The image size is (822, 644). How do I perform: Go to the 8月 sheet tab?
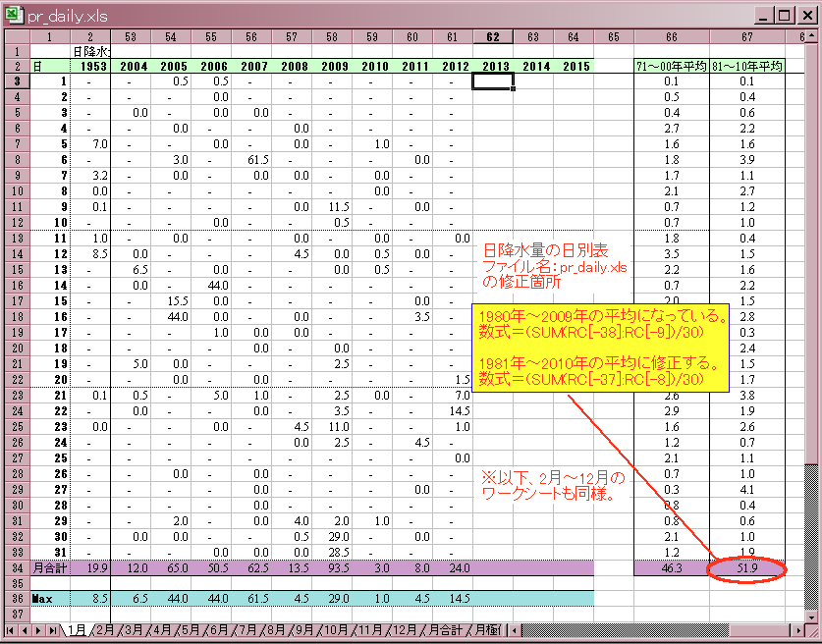(x=275, y=630)
